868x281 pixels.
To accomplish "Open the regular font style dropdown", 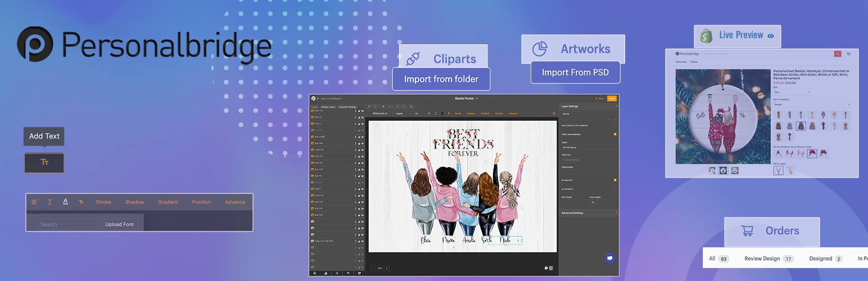I will tap(403, 114).
